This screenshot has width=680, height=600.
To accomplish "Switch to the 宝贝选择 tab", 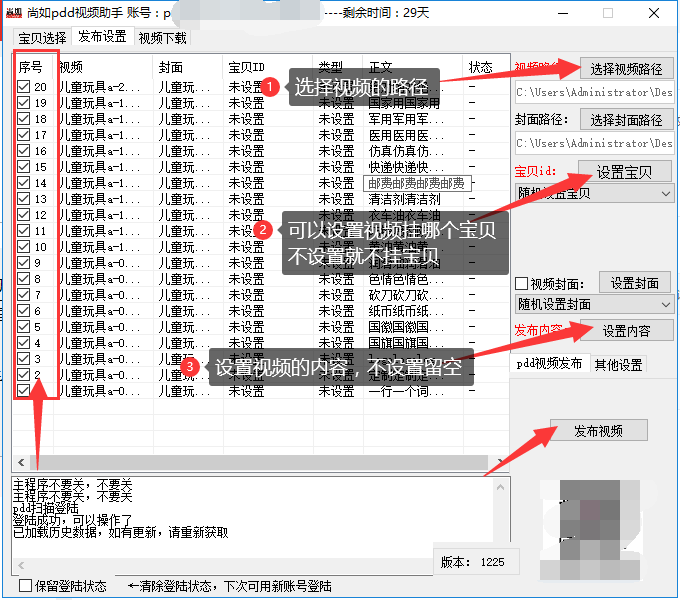I will coord(42,37).
